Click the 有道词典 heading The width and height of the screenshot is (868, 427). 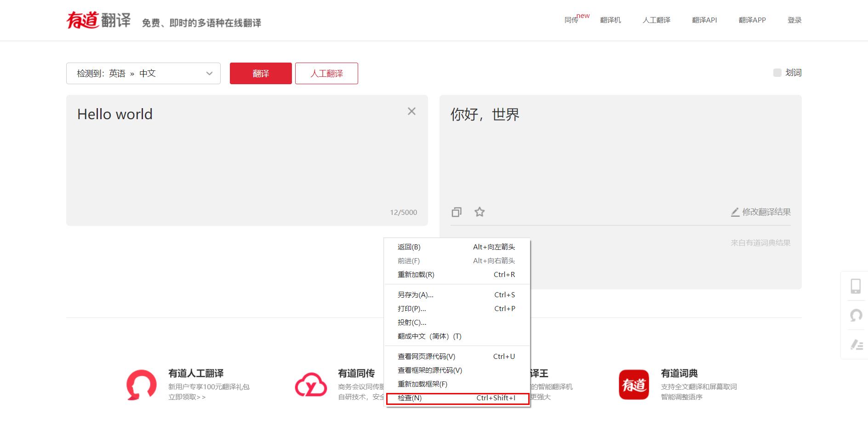pyautogui.click(x=680, y=373)
